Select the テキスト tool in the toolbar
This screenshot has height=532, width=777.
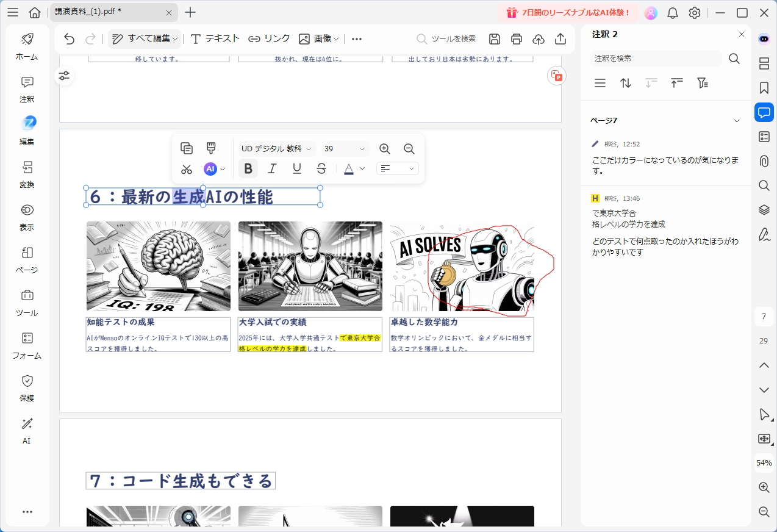click(214, 38)
